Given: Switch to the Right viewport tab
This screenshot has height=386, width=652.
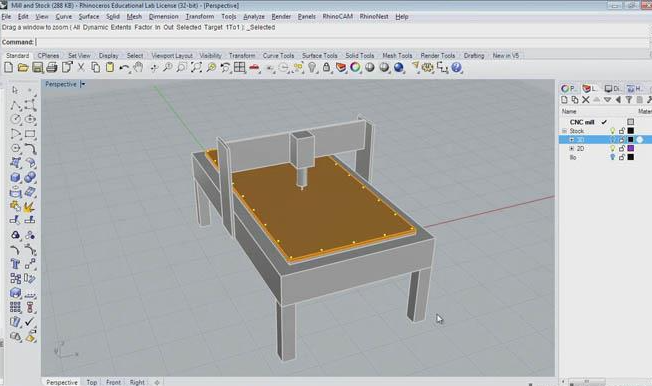Looking at the screenshot, I should click(137, 382).
